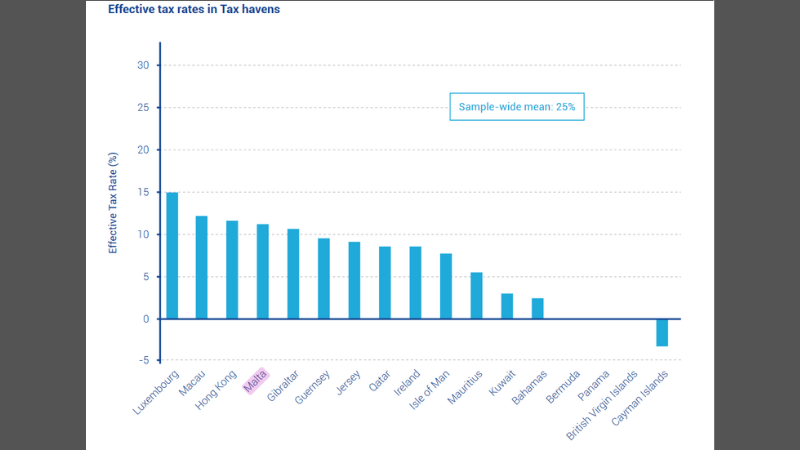The width and height of the screenshot is (800, 450).
Task: Select the Macau bar
Action: [x=201, y=267]
